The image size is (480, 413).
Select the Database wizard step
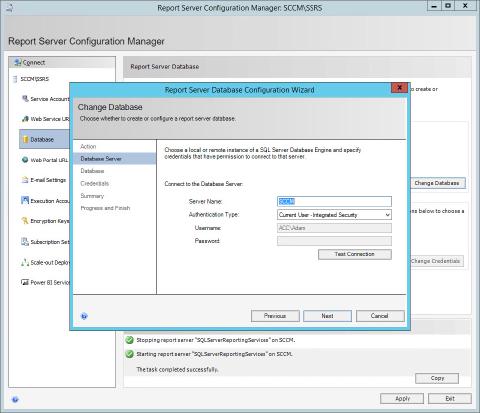[92, 171]
